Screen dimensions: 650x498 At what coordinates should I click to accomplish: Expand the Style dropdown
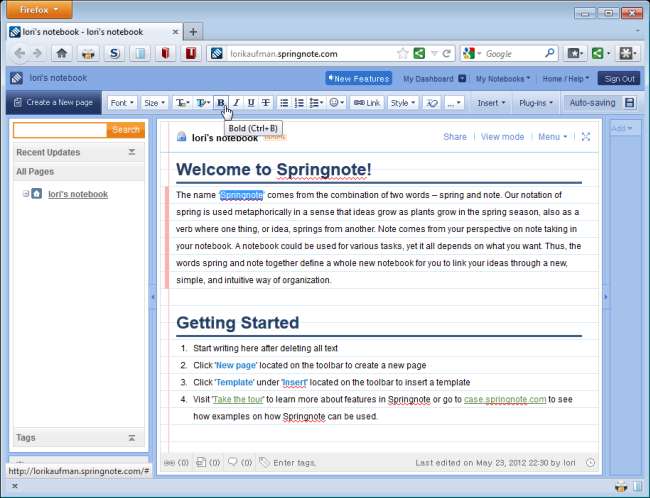[402, 102]
